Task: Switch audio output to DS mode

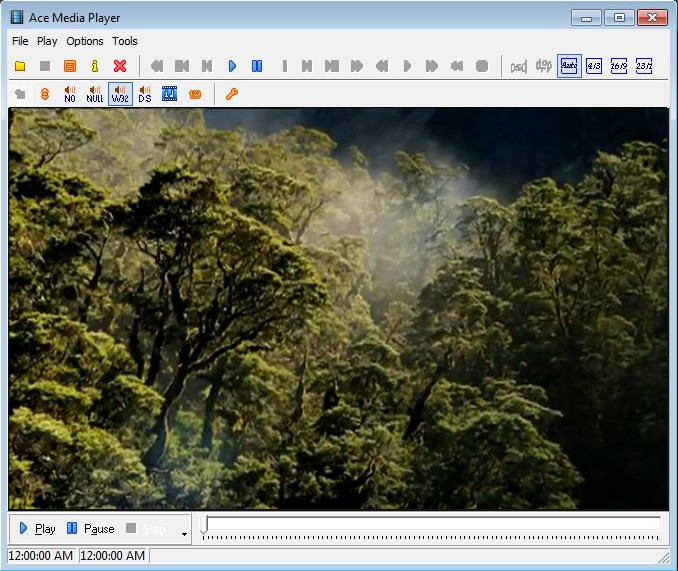Action: coord(145,94)
